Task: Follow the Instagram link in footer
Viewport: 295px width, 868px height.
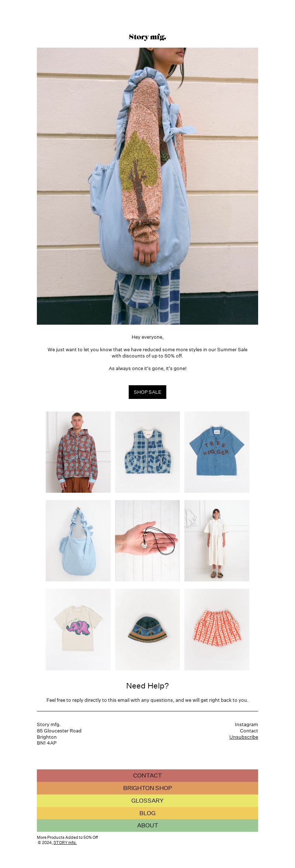Action: point(246,724)
